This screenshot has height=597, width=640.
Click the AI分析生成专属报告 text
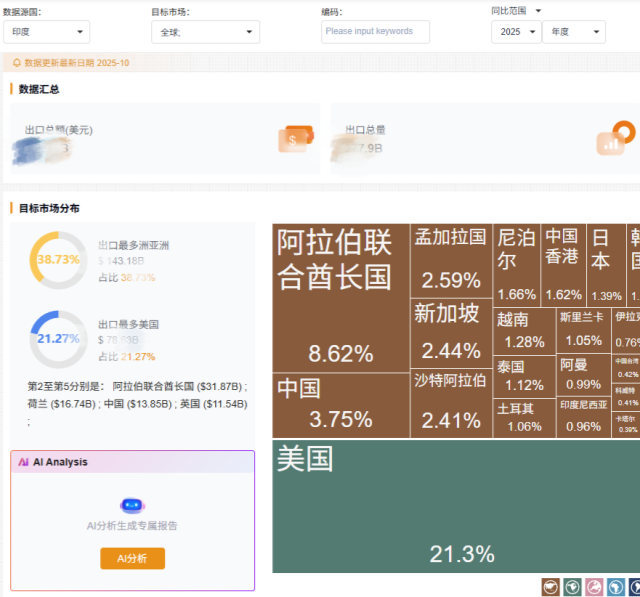point(132,526)
